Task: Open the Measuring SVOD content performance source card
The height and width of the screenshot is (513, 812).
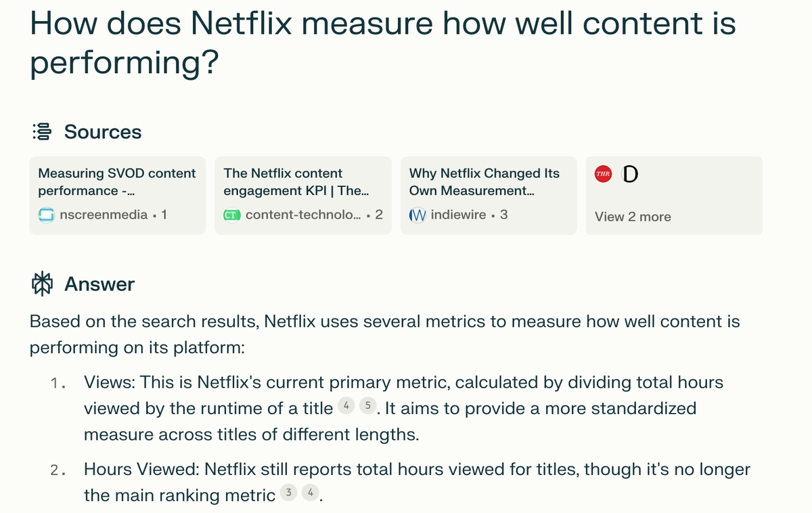Action: point(117,195)
